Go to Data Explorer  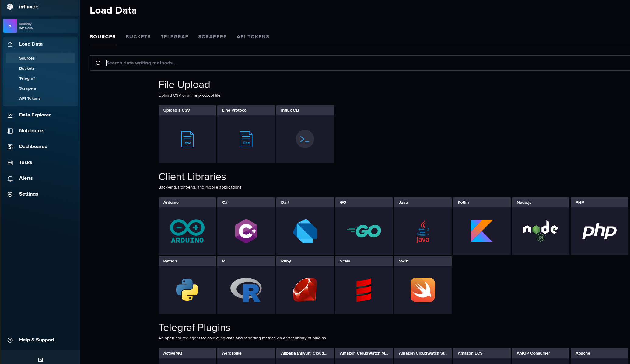(x=35, y=115)
